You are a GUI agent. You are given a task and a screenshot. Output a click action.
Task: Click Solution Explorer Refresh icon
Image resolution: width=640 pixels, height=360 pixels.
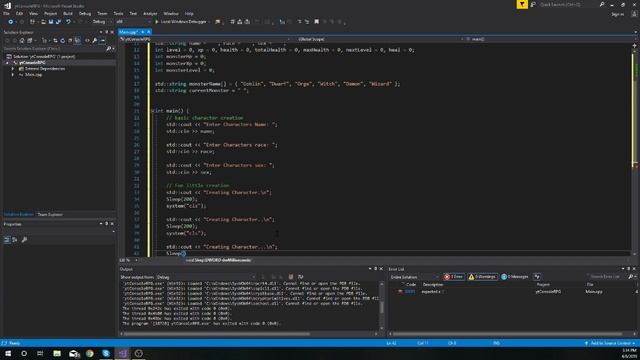(62, 41)
